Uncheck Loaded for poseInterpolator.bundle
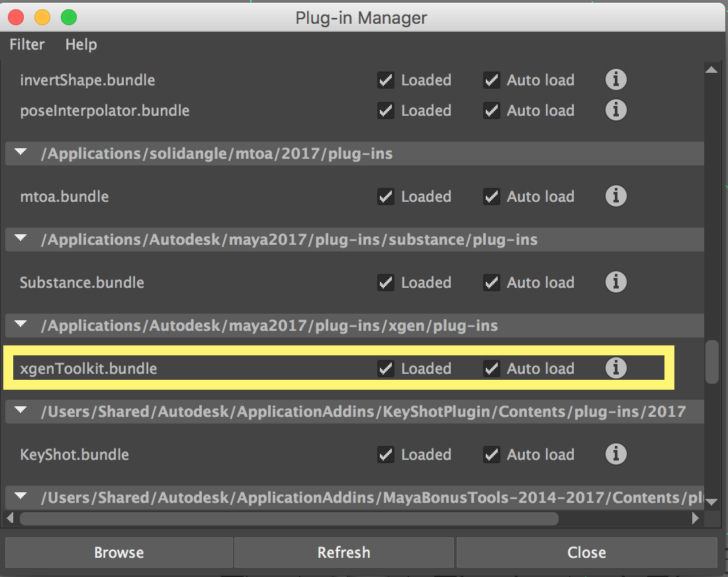This screenshot has height=577, width=728. coord(386,110)
